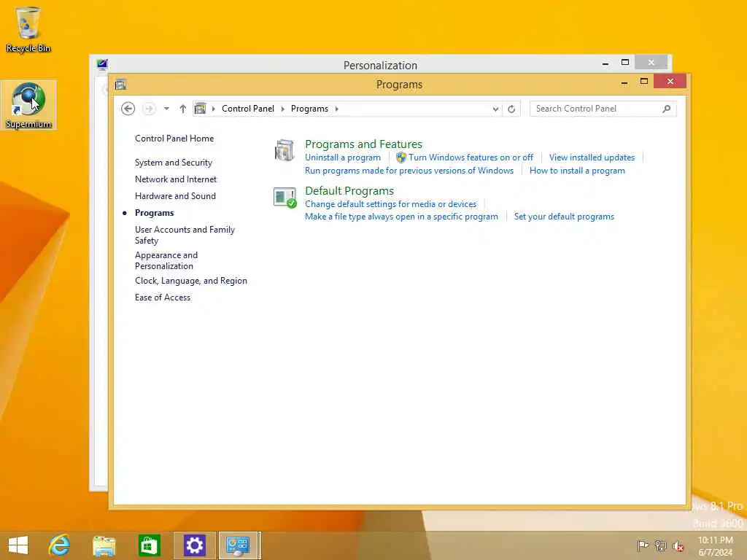The image size is (747, 560).
Task: Go to Clock, Language, and Region
Action: pyautogui.click(x=191, y=281)
